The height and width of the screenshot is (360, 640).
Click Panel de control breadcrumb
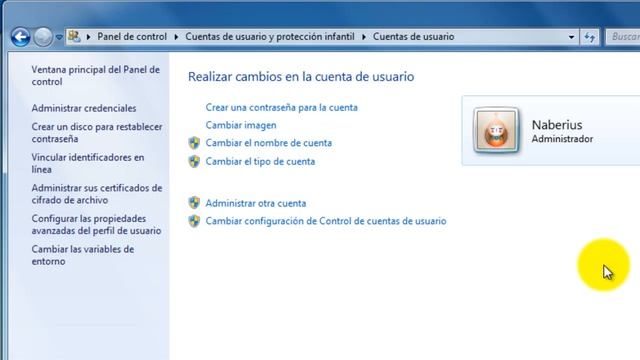[x=132, y=37]
